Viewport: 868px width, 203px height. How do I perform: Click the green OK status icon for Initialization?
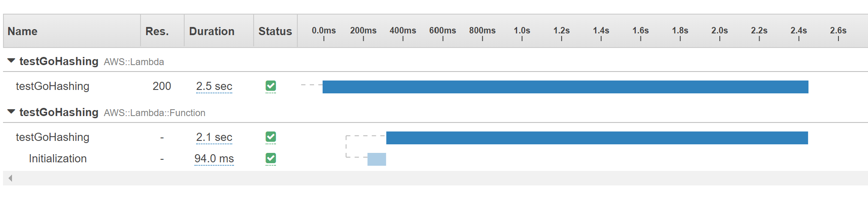click(270, 158)
